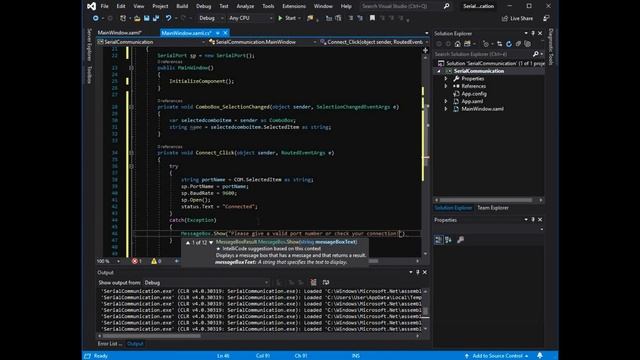640x360 pixels.
Task: Open the Analyze menu
Action: pyautogui.click(x=245, y=6)
